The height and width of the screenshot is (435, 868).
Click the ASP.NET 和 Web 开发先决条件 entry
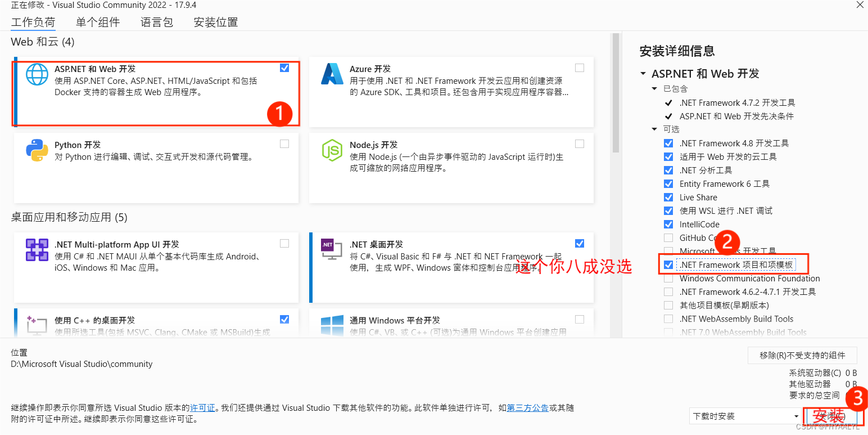click(x=736, y=116)
